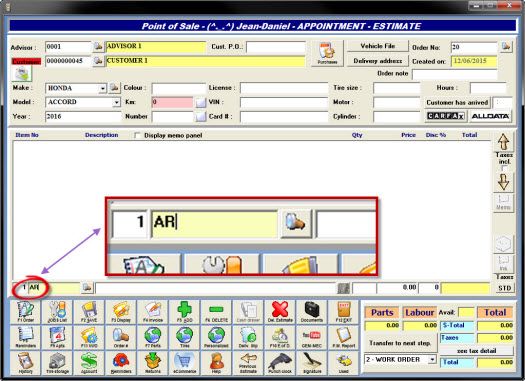Click the F4 Invoice icon
The height and width of the screenshot is (381, 525).
(x=153, y=312)
